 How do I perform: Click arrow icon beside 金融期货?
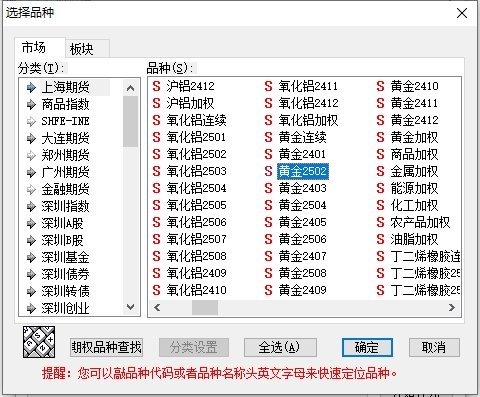tap(31, 189)
